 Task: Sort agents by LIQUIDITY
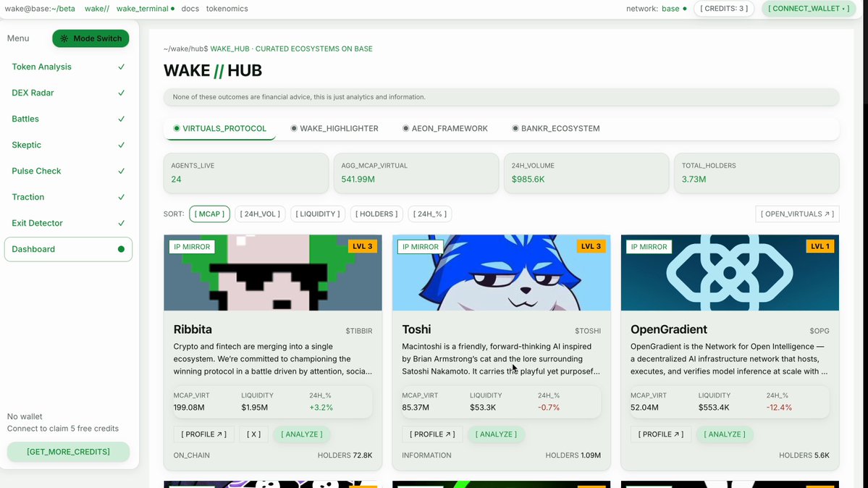tap(318, 214)
